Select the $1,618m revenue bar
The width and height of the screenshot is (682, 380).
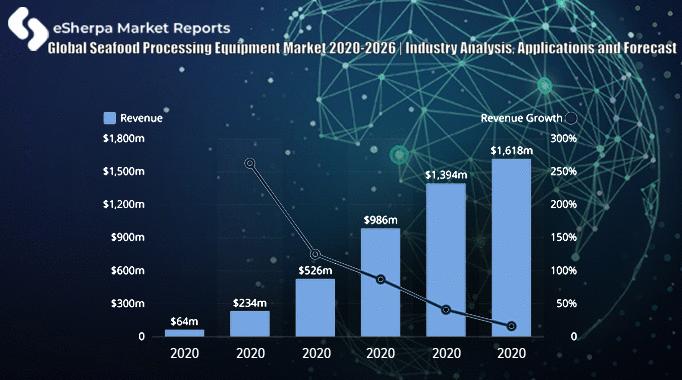(512, 248)
